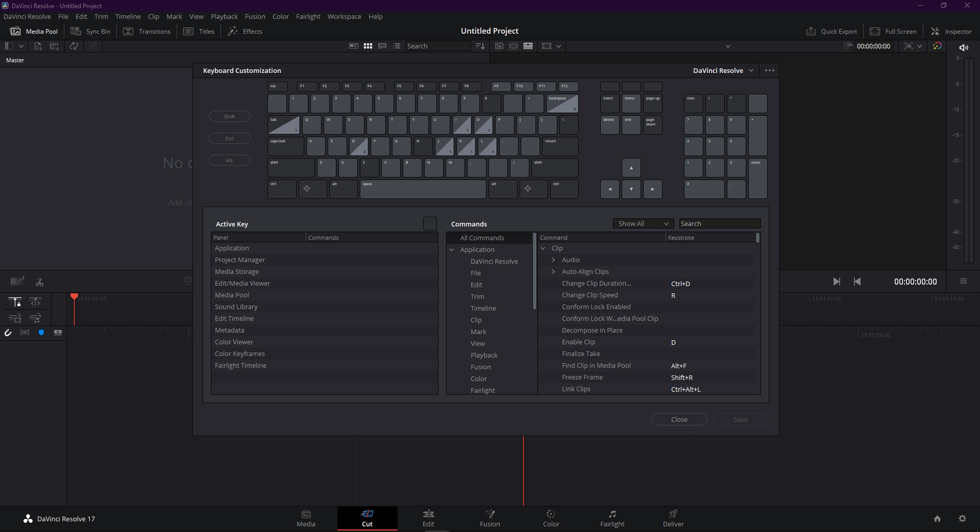
Task: Click the timeline playhead marker
Action: 74,296
